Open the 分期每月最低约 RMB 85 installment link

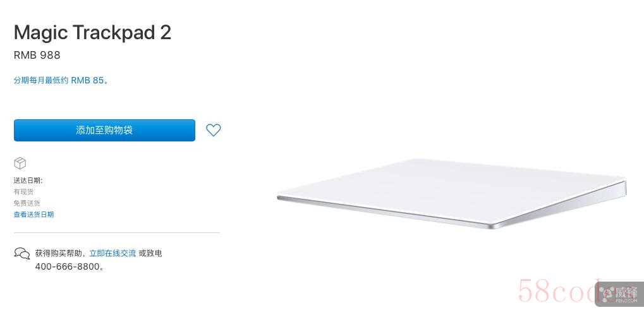click(x=61, y=80)
